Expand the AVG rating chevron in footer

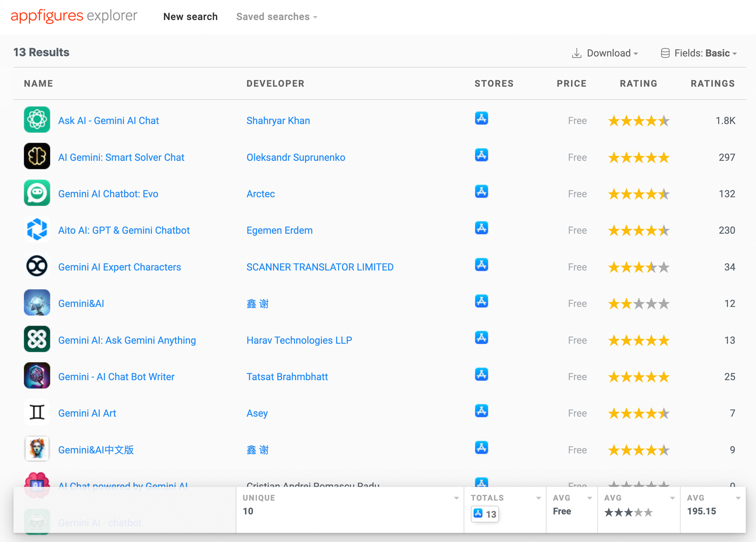672,497
